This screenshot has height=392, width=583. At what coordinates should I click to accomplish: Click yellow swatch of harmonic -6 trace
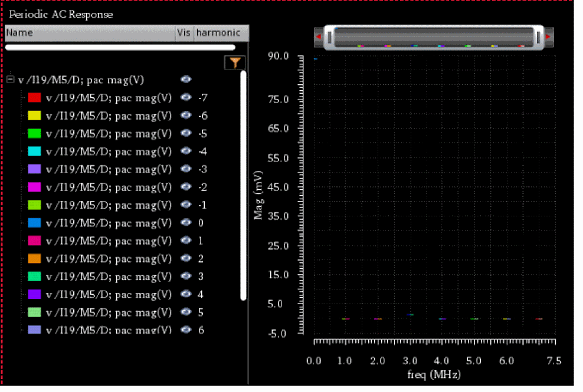(34, 116)
